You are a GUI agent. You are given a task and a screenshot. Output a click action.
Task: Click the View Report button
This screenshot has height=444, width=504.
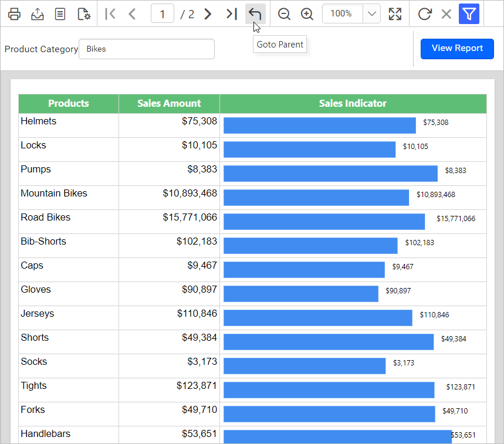[457, 49]
